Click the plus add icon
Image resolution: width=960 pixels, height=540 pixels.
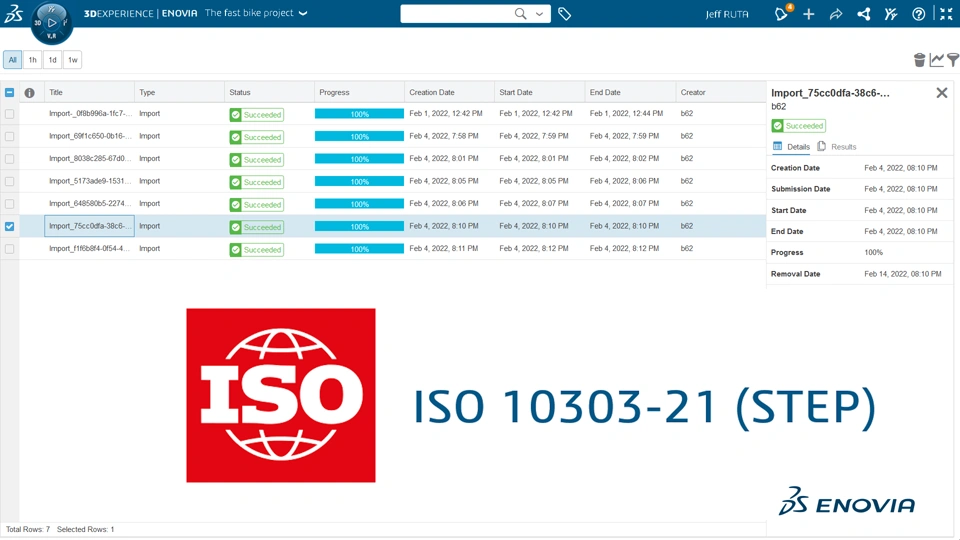[809, 13]
